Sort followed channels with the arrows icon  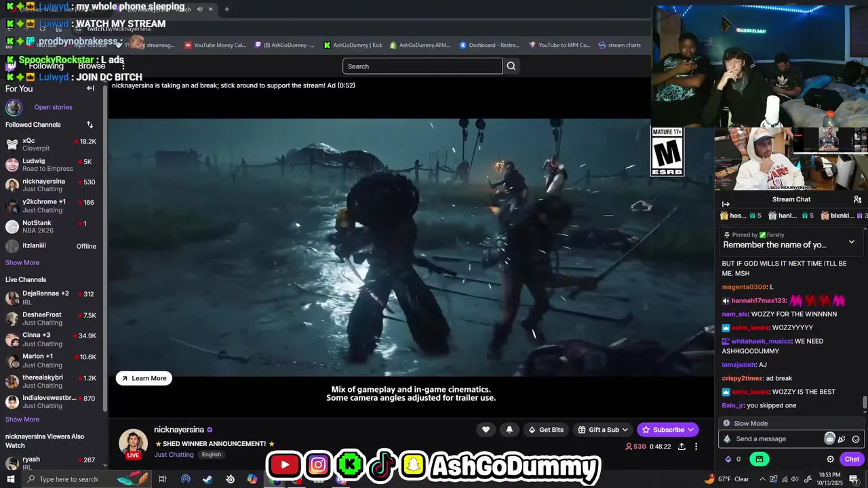(90, 125)
